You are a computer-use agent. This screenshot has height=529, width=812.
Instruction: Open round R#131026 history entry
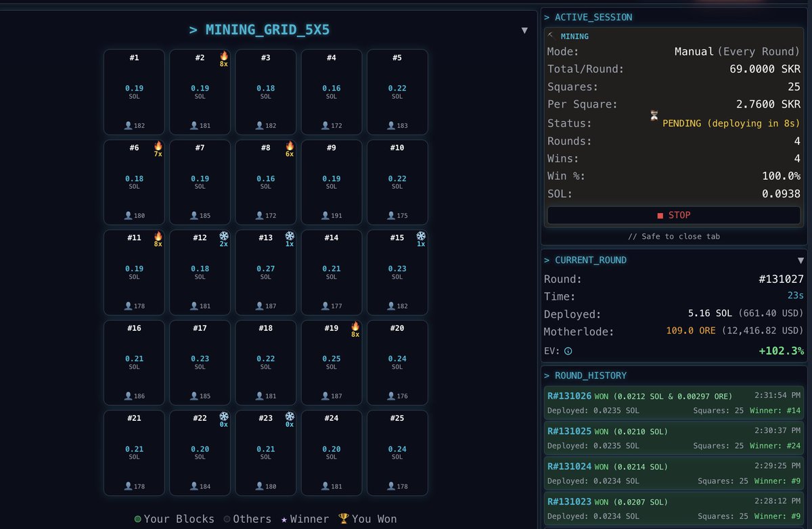674,402
